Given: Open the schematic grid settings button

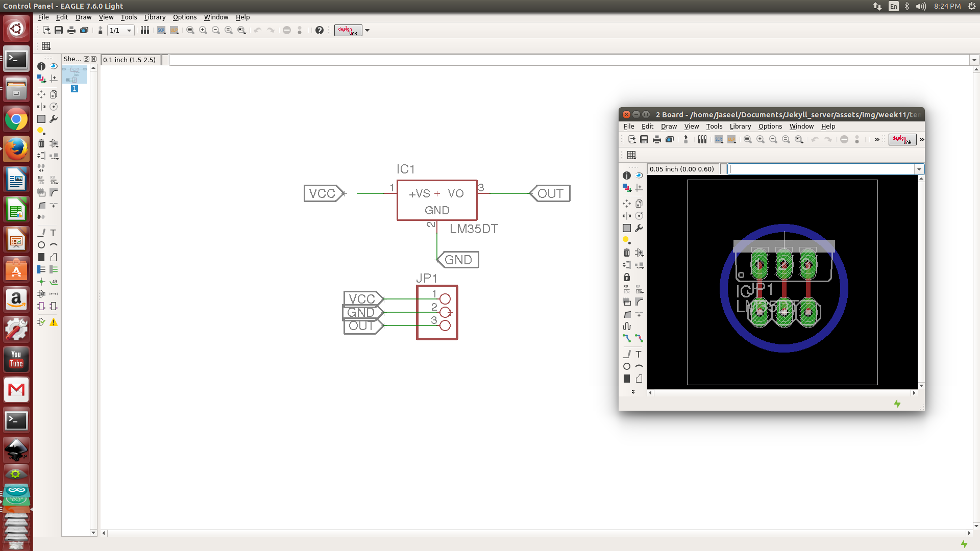Looking at the screenshot, I should pos(46,46).
